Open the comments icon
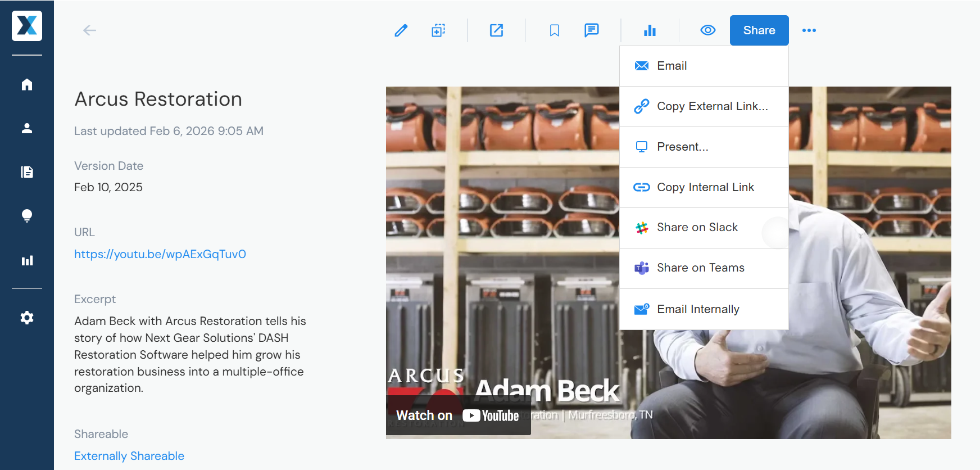The width and height of the screenshot is (980, 470). coord(592,30)
